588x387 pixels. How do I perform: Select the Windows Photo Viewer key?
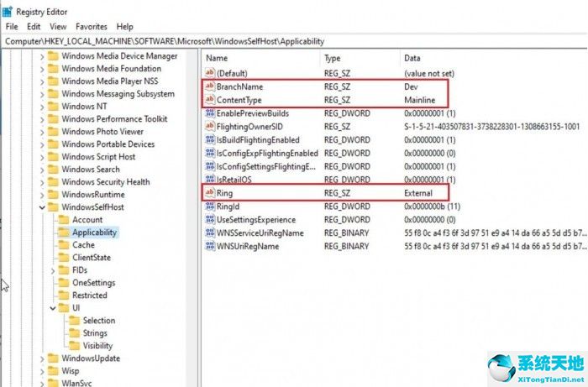(102, 132)
